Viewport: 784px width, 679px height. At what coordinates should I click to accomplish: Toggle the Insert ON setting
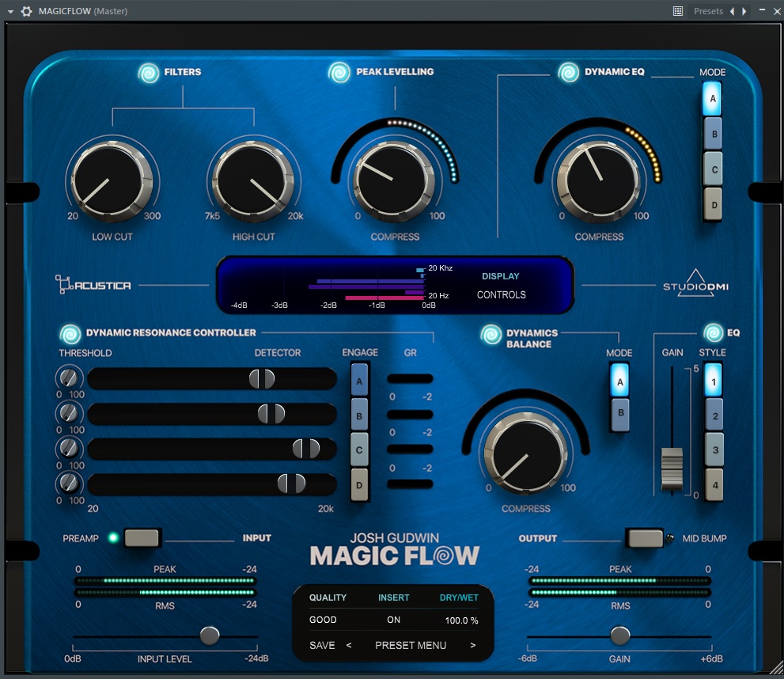pyautogui.click(x=393, y=620)
